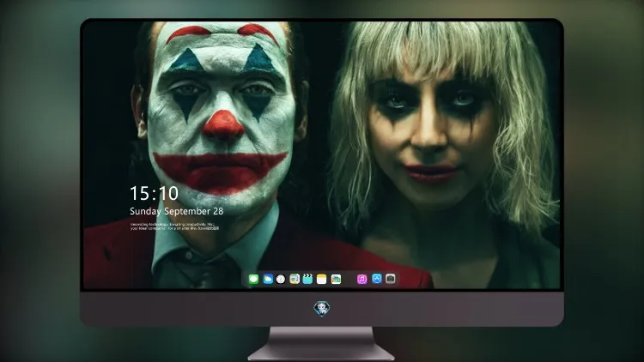Launch the clapperboard video app in dock
The height and width of the screenshot is (362, 644).
pos(307,279)
